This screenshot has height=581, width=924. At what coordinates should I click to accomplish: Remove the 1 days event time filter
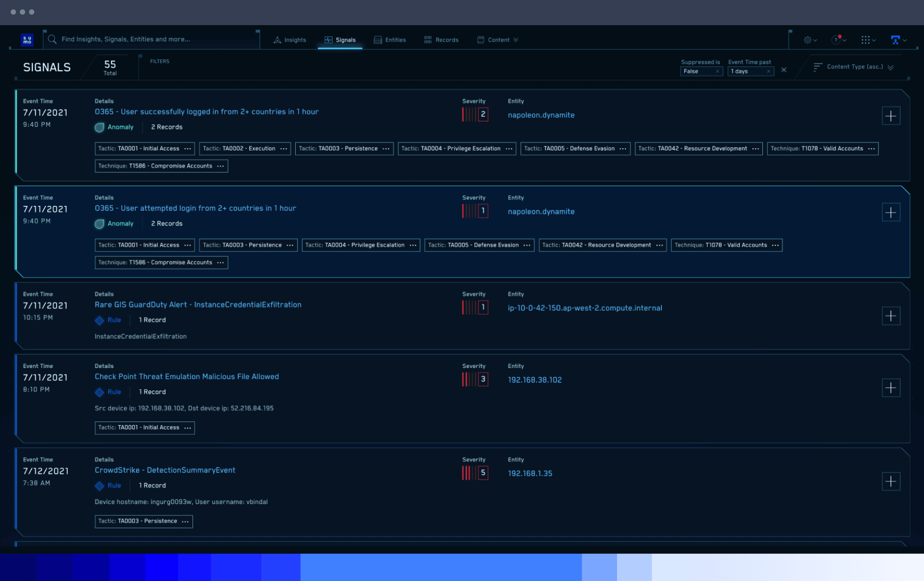pyautogui.click(x=768, y=72)
